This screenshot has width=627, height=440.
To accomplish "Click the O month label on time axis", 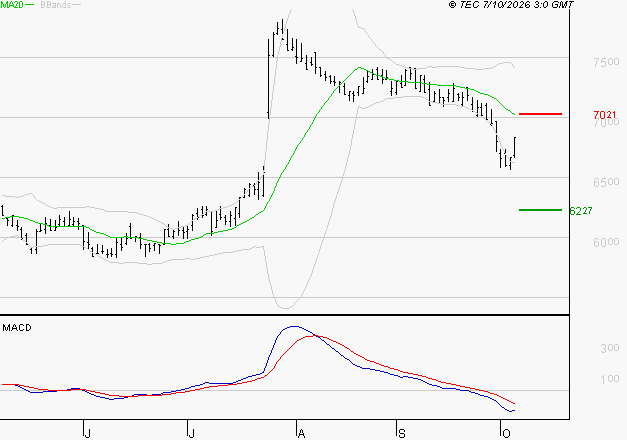I will pyautogui.click(x=506, y=433).
